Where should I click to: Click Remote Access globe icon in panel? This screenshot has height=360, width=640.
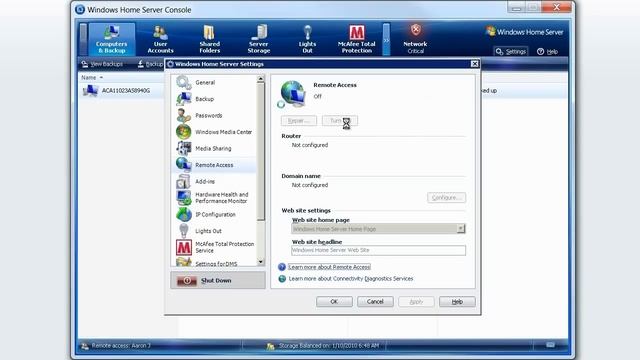[x=292, y=94]
